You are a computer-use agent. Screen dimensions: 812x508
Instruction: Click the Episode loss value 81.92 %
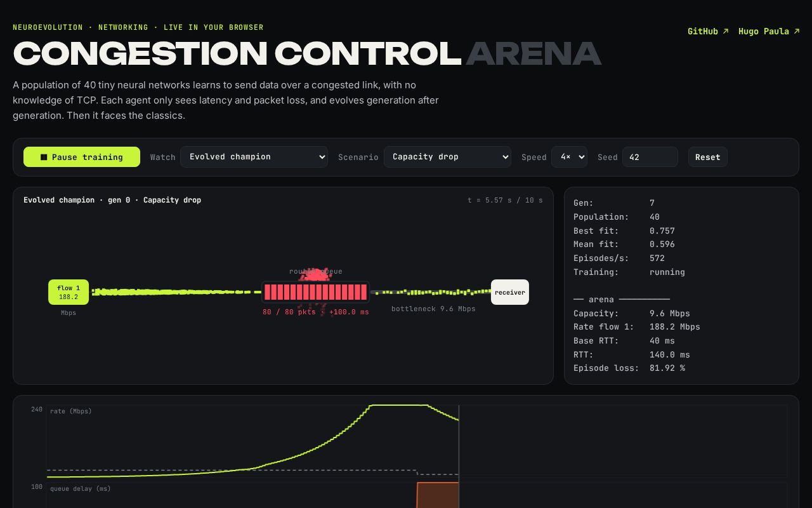pos(667,368)
